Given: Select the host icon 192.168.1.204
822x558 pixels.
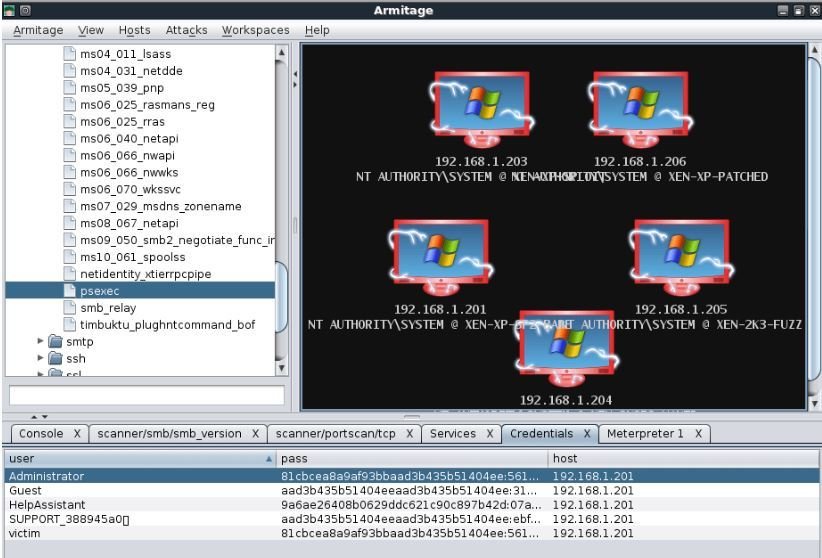Looking at the screenshot, I should pyautogui.click(x=566, y=349).
